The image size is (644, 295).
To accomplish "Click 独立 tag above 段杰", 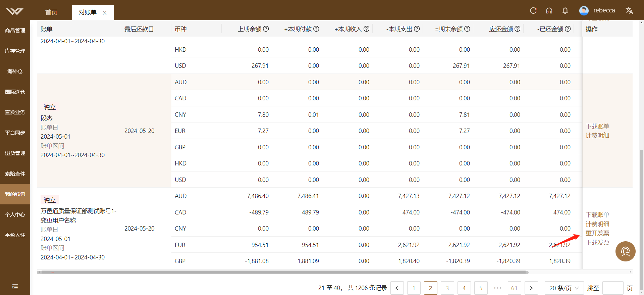I will pyautogui.click(x=50, y=107).
